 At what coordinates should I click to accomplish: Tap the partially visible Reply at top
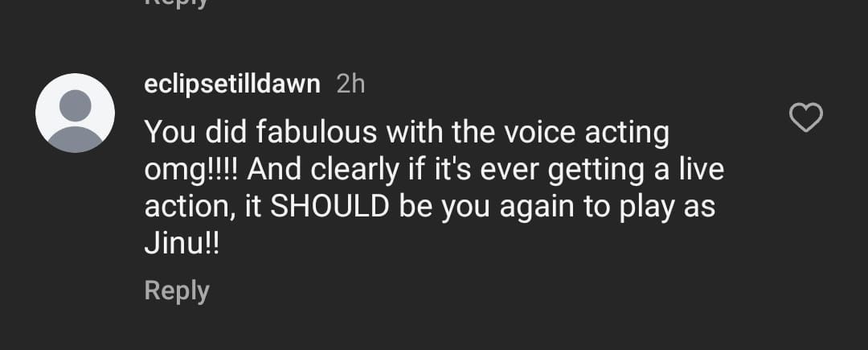tap(177, 3)
